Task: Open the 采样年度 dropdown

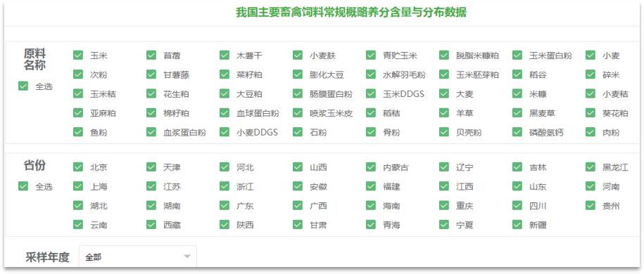Action: tap(137, 256)
